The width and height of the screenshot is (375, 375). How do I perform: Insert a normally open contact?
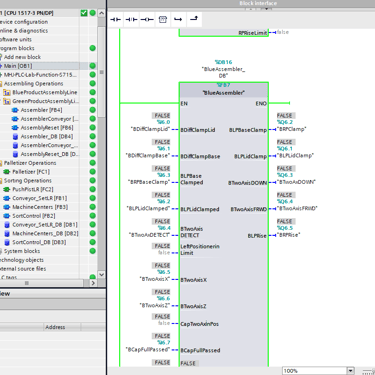[x=116, y=20]
